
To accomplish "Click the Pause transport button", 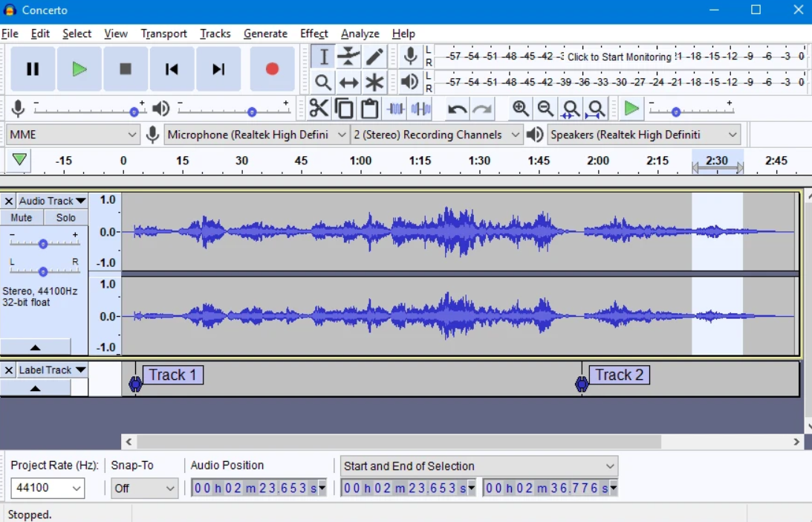I will (x=33, y=69).
